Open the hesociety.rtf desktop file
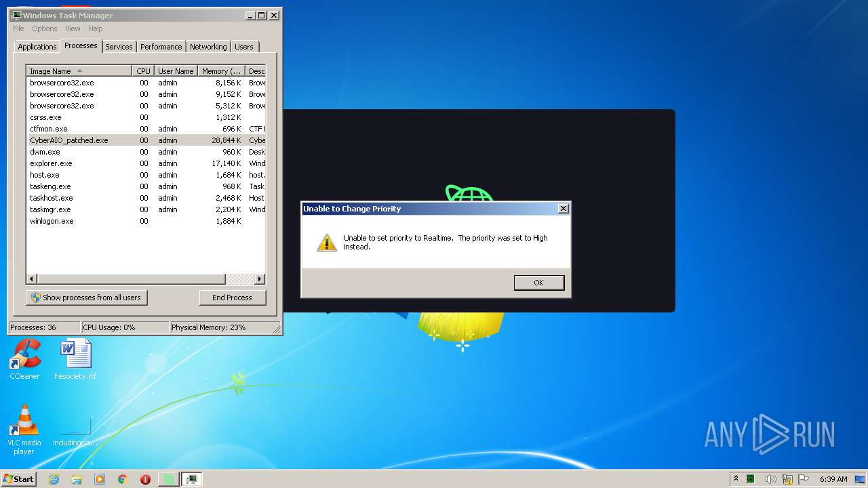The width and height of the screenshot is (868, 488). [75, 360]
